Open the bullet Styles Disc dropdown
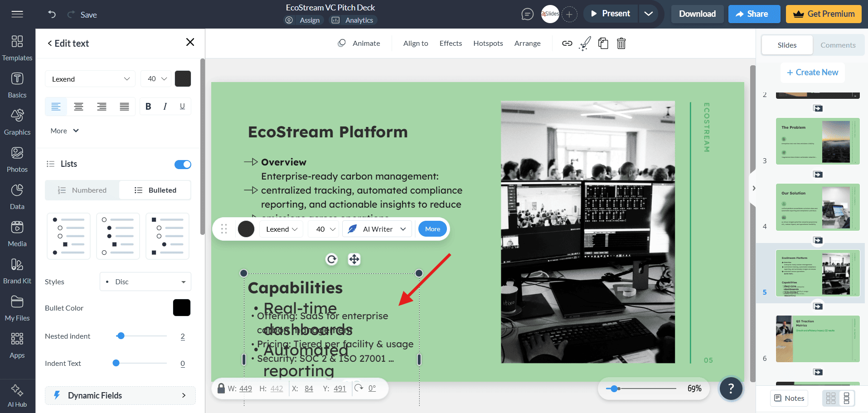The width and height of the screenshot is (868, 413). (x=145, y=282)
